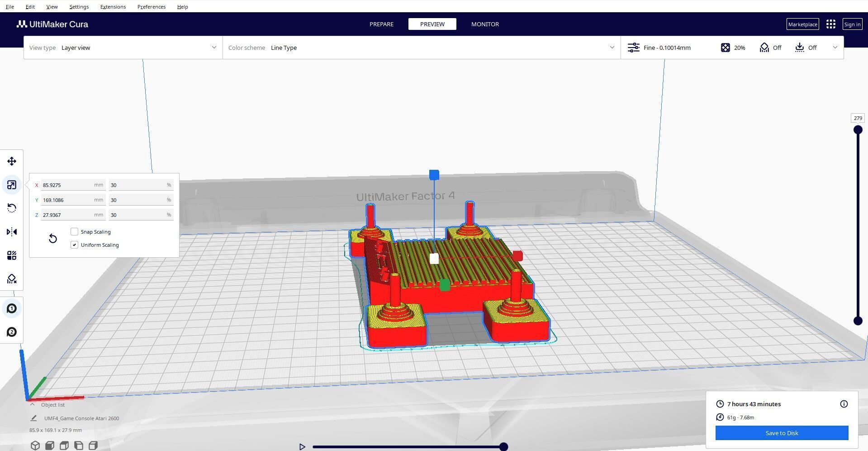Image resolution: width=868 pixels, height=451 pixels.
Task: Open the View menu
Action: pyautogui.click(x=52, y=7)
